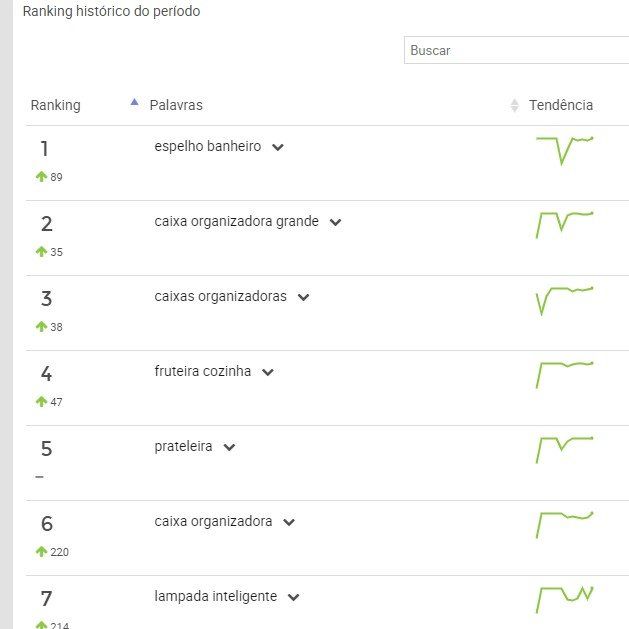Expand the caixa organizadora grande chevron
Viewport: 629px width, 629px height.
click(335, 222)
